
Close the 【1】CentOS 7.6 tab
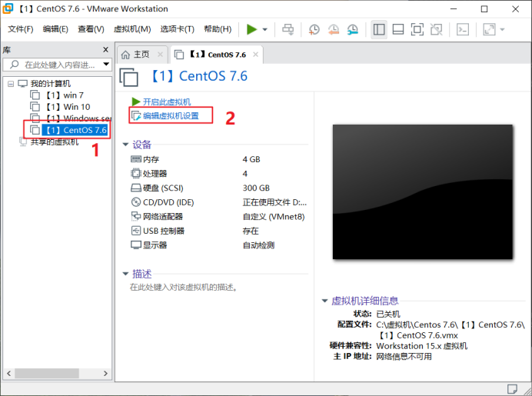point(255,55)
